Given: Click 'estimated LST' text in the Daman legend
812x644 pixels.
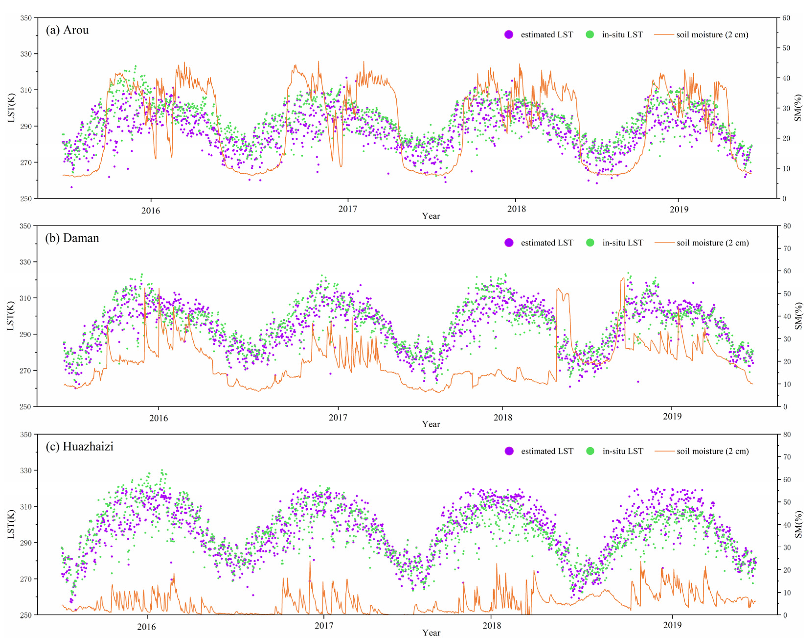Looking at the screenshot, I should [547, 243].
